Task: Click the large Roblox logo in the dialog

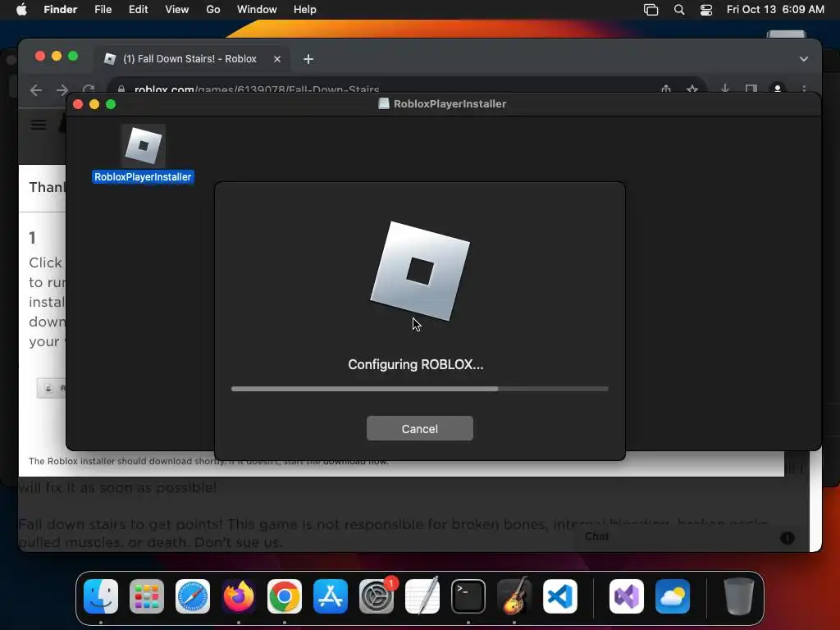Action: click(x=420, y=271)
